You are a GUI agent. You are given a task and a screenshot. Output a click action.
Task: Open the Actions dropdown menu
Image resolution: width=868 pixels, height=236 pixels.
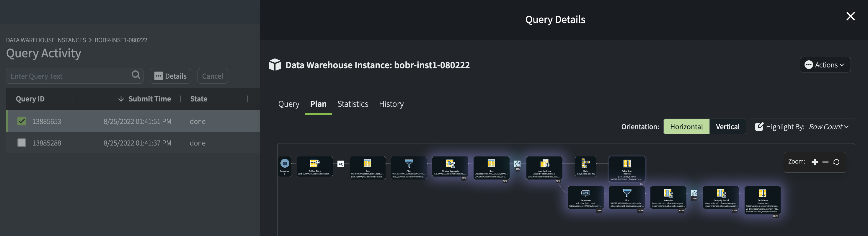point(825,65)
